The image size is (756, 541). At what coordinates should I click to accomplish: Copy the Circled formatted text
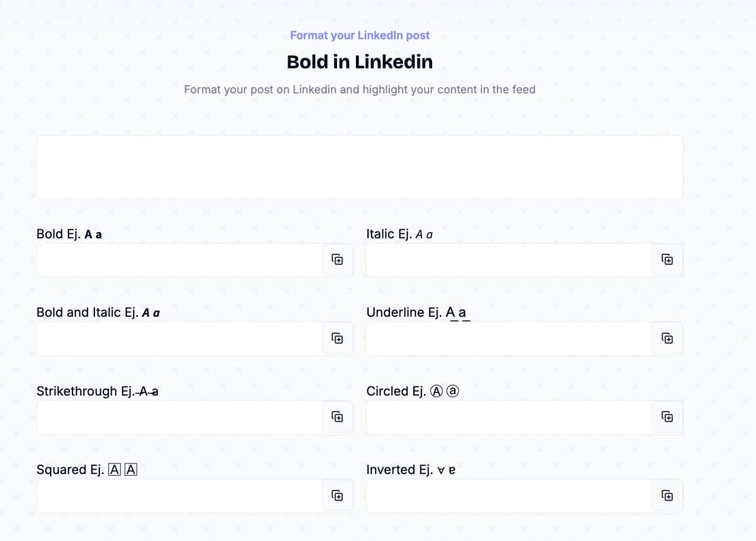[667, 416]
